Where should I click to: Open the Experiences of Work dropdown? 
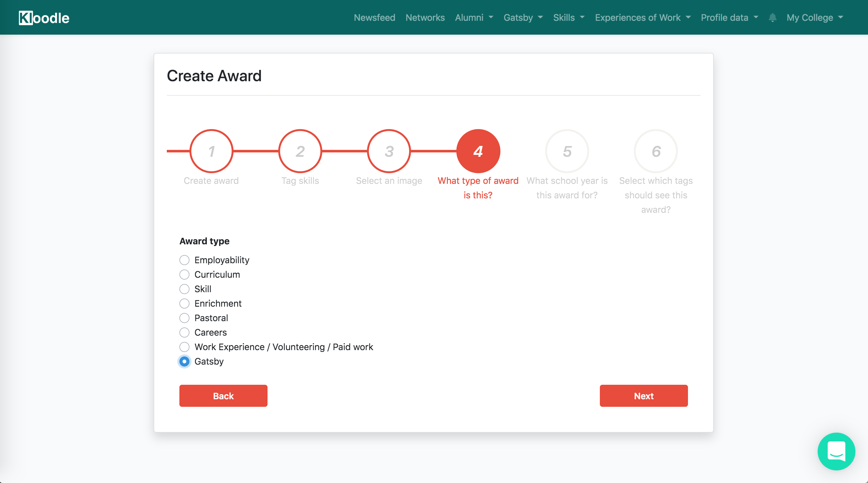[x=643, y=18]
